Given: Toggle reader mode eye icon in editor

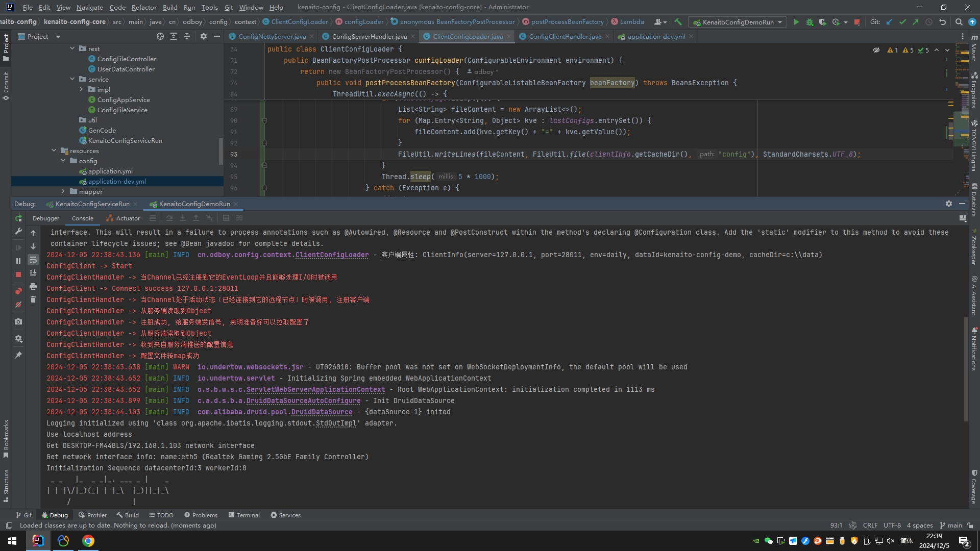Looking at the screenshot, I should (x=876, y=50).
